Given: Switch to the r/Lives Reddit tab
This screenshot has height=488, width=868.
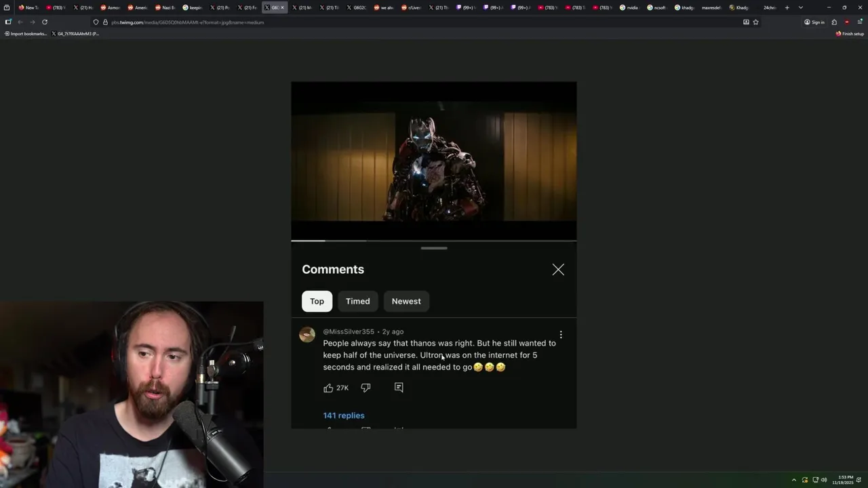Looking at the screenshot, I should 411,7.
